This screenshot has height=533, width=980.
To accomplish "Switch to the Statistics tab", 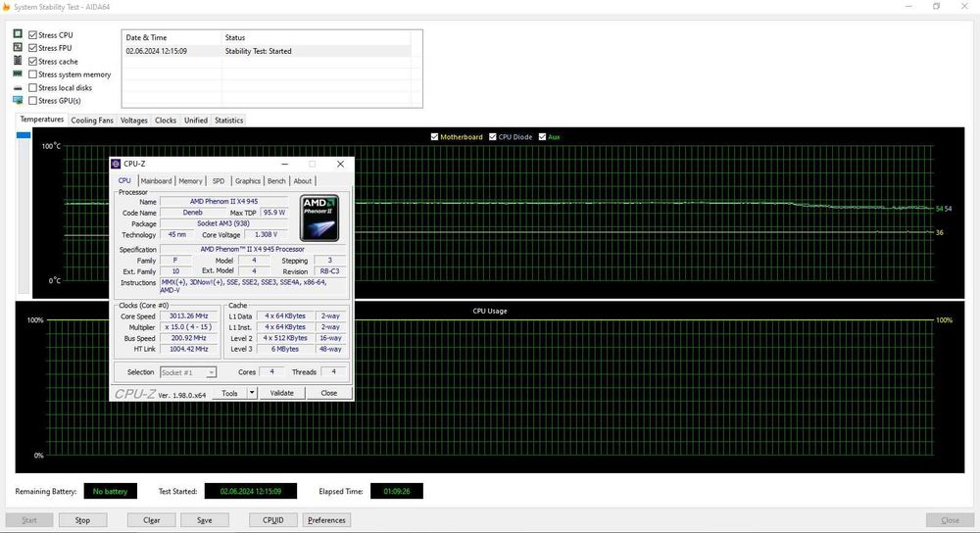I will coord(228,120).
